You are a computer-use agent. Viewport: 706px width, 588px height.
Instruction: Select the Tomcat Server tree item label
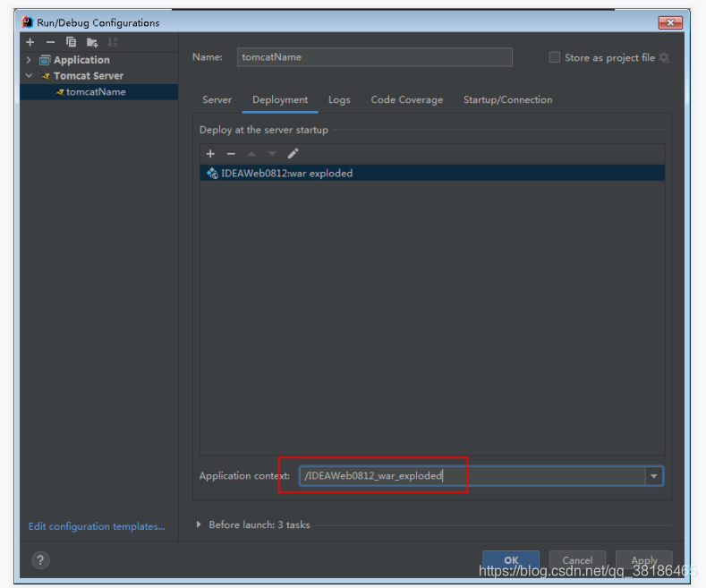89,76
